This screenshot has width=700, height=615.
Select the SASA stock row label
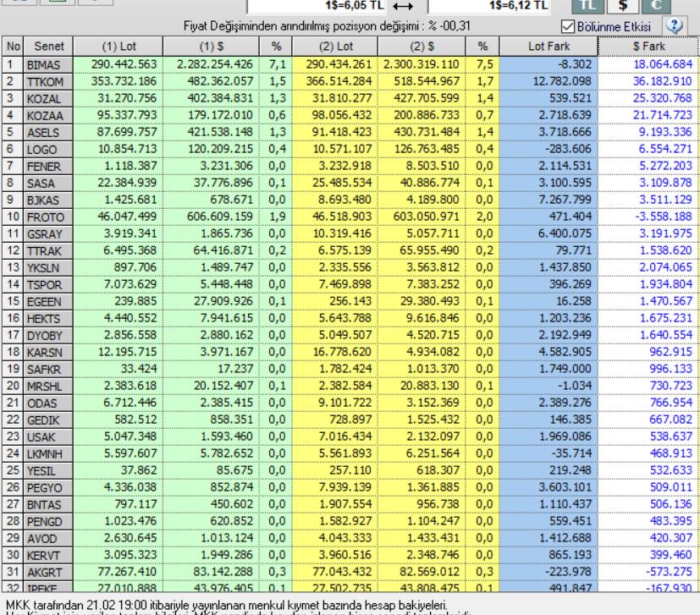click(48, 184)
